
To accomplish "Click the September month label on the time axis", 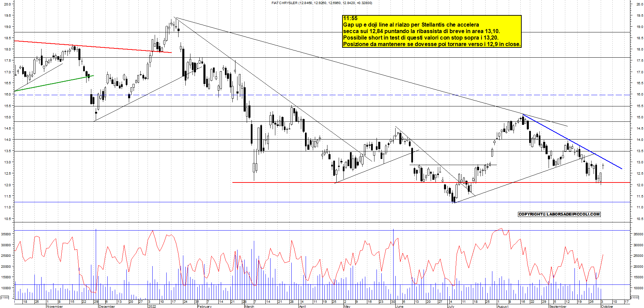I will 558,306.
